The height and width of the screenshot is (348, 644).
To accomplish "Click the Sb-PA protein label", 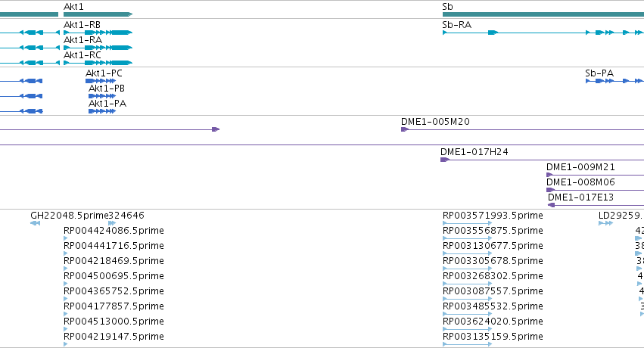I will 599,73.
